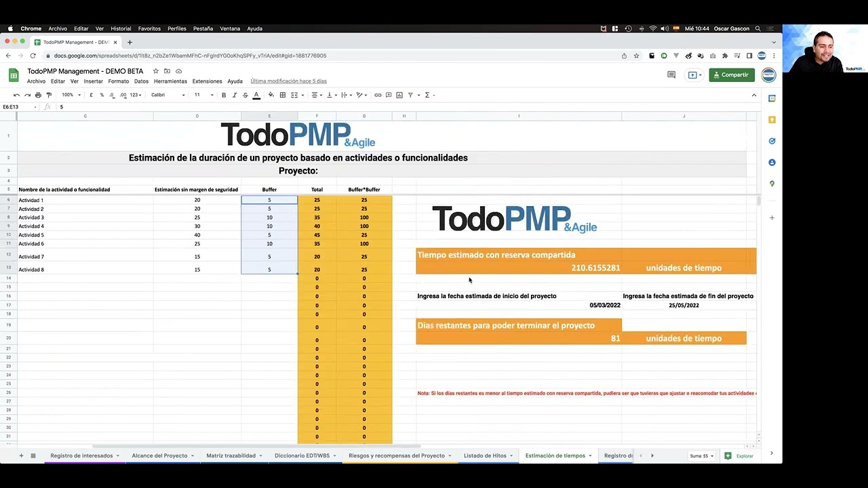Open the fill color bucket
Viewport: 868px width, 488px height.
pos(271,95)
